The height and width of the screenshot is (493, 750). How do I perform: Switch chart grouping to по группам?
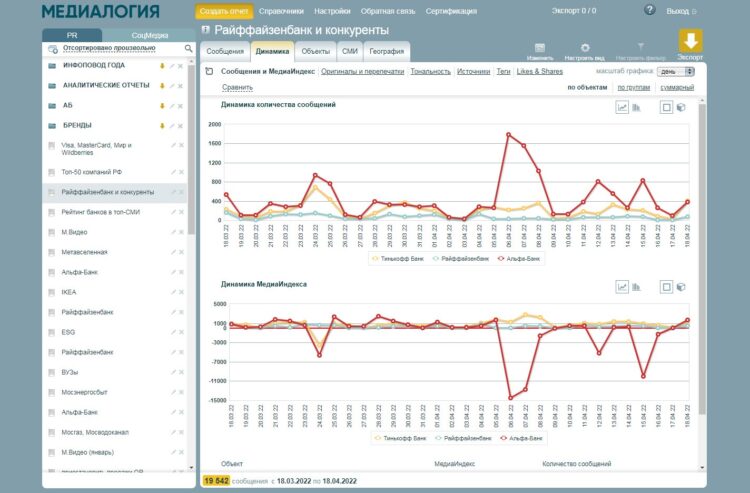(634, 88)
